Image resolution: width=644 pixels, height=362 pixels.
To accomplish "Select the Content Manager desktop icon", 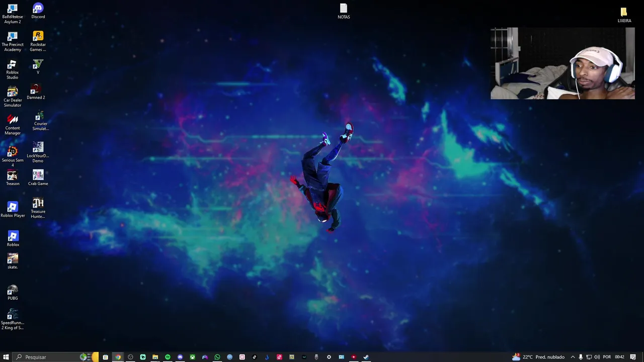I will (x=13, y=124).
